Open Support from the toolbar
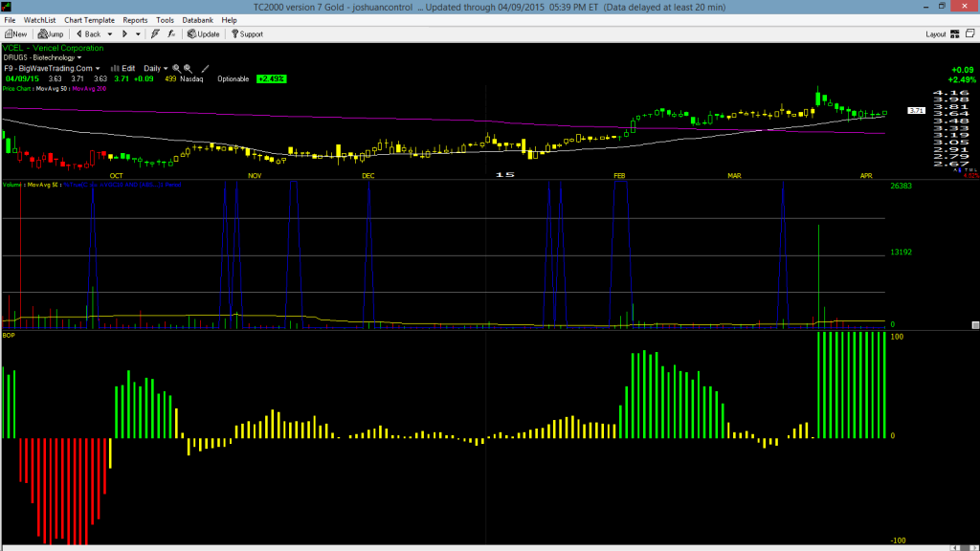Screen dimensions: 980x551 247,34
